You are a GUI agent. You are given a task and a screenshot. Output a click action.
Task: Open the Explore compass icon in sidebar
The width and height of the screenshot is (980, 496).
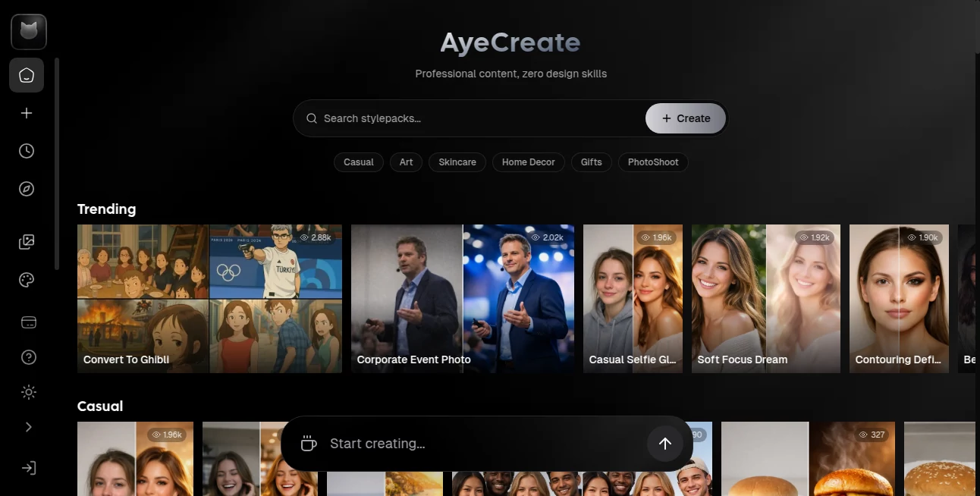[x=27, y=188]
